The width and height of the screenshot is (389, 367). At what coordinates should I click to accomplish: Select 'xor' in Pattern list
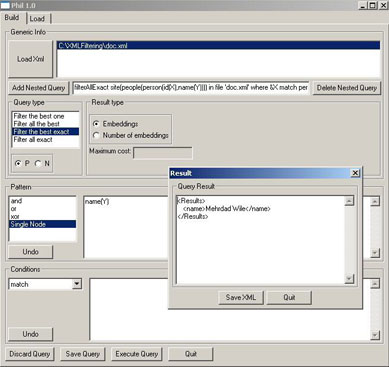pyautogui.click(x=43, y=216)
